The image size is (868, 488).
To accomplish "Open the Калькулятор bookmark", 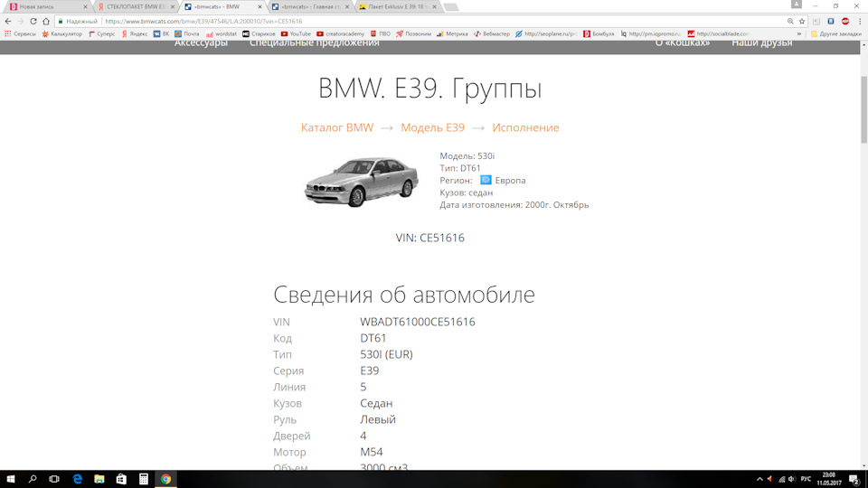I will point(62,33).
